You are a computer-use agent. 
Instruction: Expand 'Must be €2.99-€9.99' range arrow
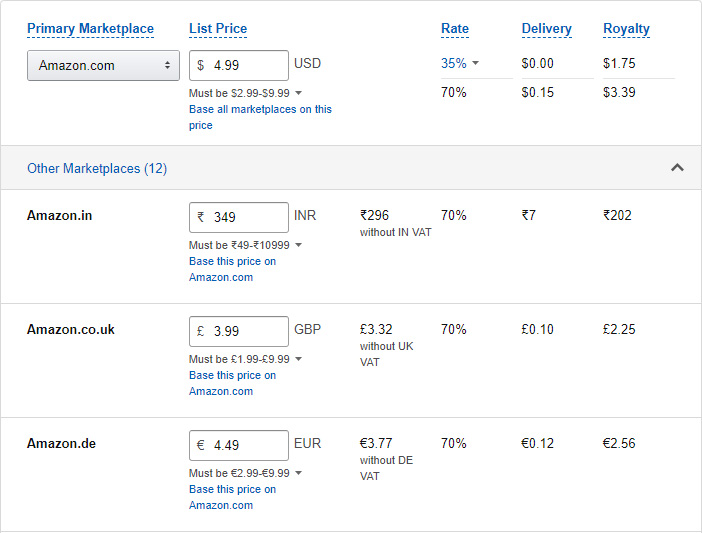(x=298, y=473)
